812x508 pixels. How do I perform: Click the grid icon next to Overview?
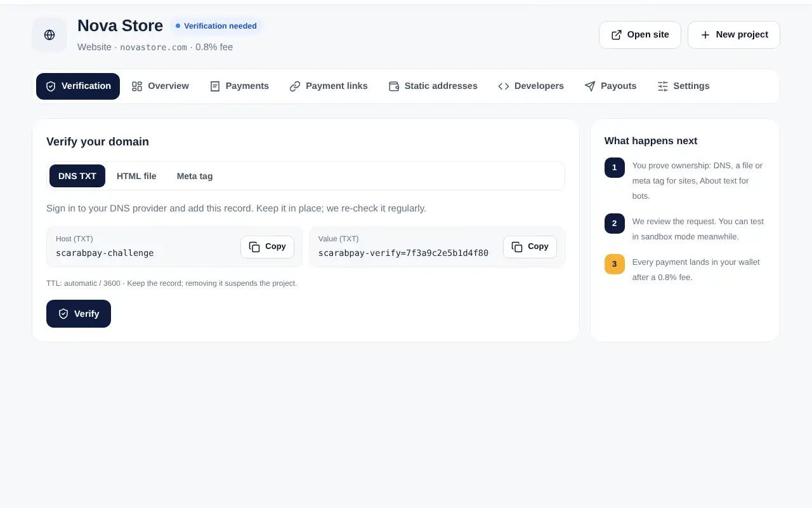point(137,86)
